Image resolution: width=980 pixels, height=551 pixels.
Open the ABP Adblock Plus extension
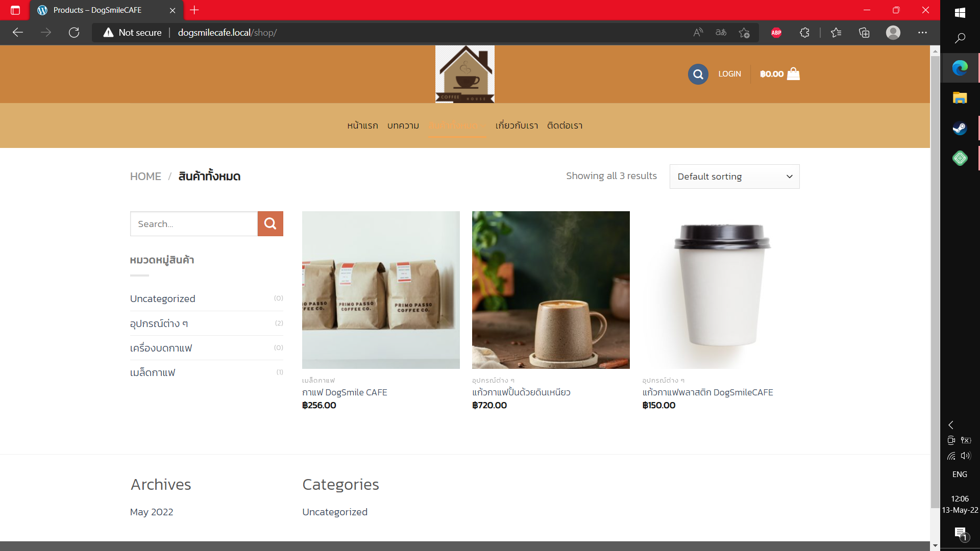click(776, 33)
